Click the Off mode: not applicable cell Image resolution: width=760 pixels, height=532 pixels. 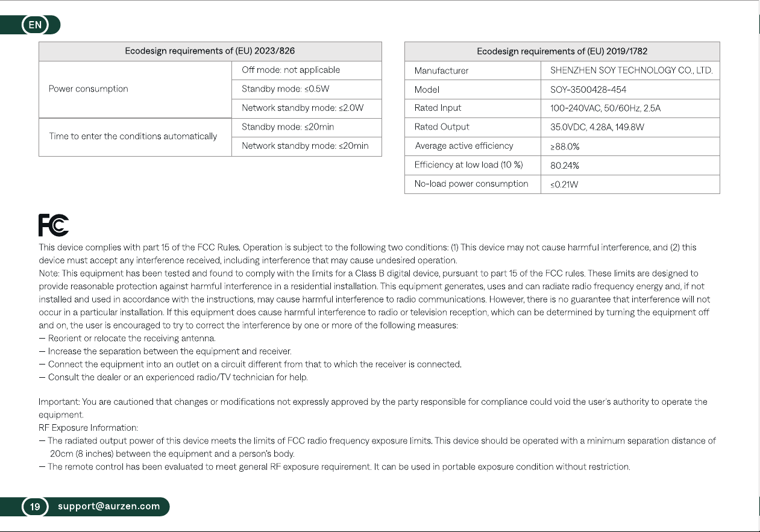click(307, 70)
